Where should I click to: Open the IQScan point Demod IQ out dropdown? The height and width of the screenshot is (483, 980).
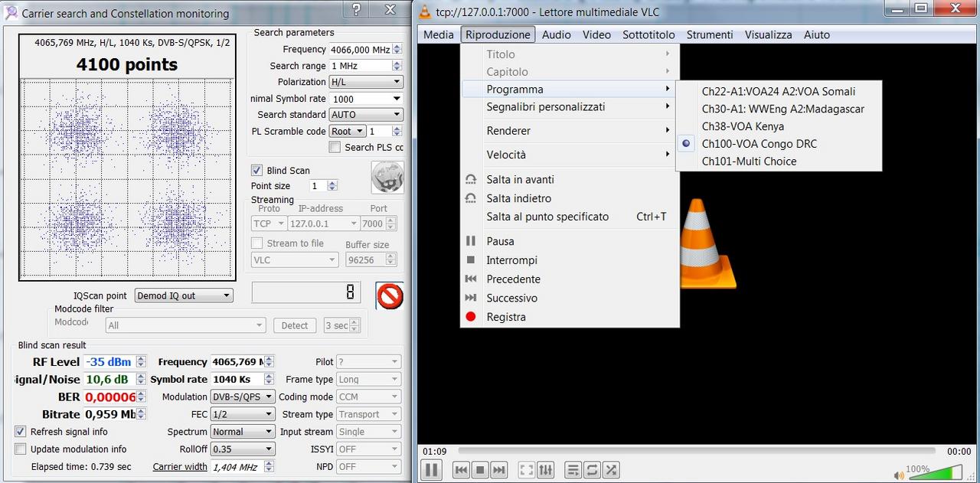click(x=184, y=295)
